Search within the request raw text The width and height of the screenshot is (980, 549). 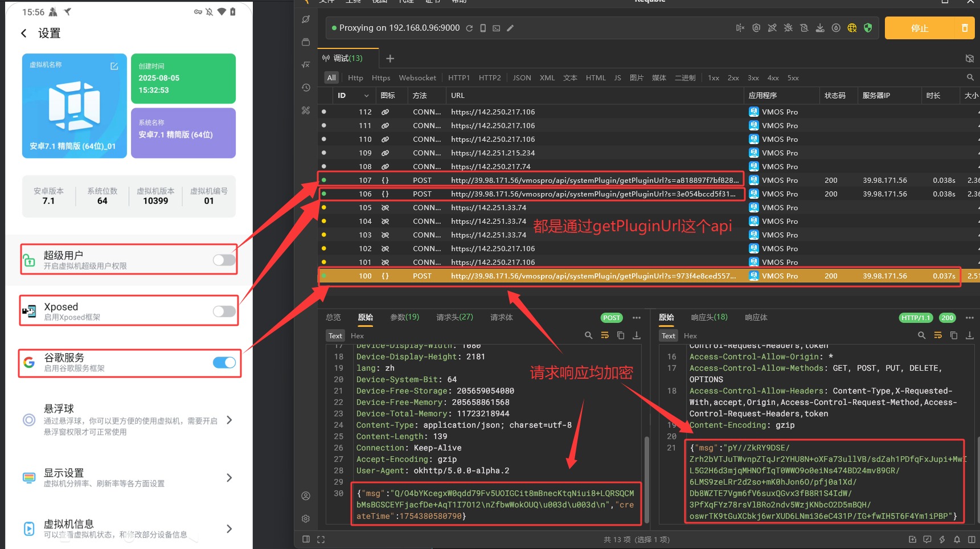[x=589, y=335]
